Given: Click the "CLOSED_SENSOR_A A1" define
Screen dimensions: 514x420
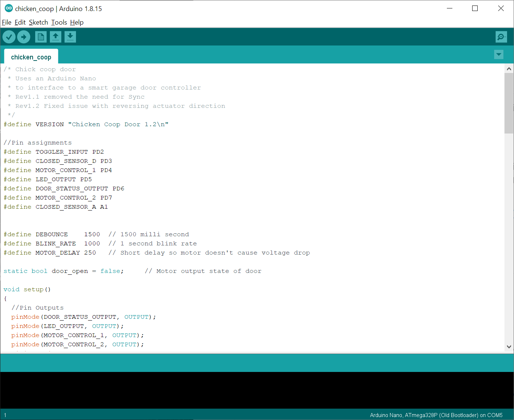Looking at the screenshot, I should [56, 207].
